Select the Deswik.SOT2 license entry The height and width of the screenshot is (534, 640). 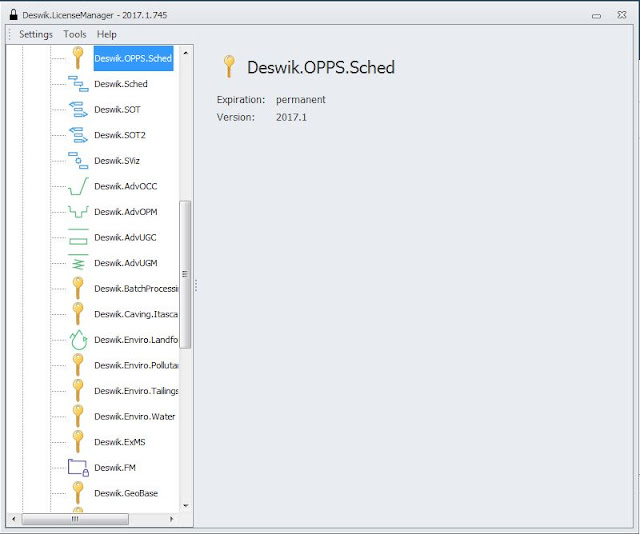120,135
